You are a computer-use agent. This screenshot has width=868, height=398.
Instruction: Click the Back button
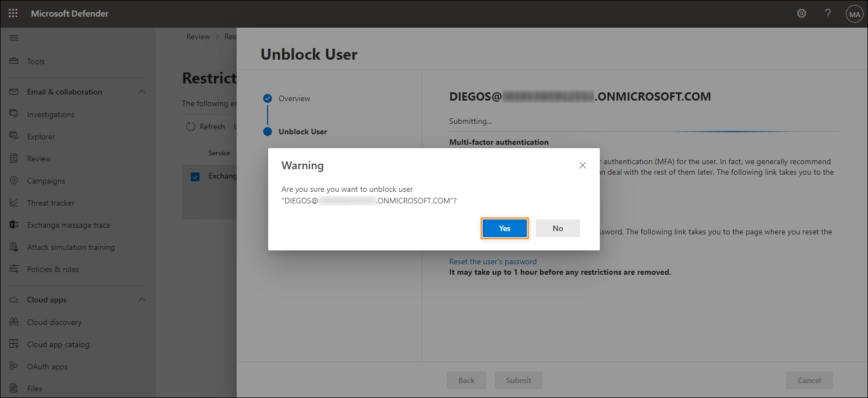(466, 380)
